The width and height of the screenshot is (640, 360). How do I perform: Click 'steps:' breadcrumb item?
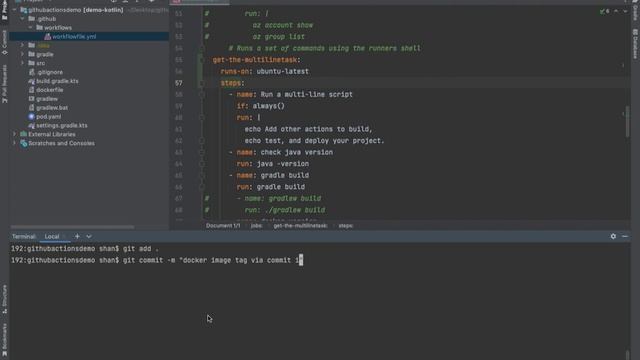tap(346, 225)
